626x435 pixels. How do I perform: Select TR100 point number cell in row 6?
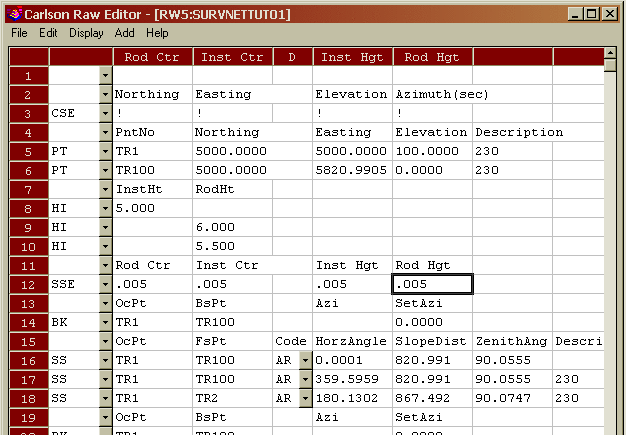153,170
